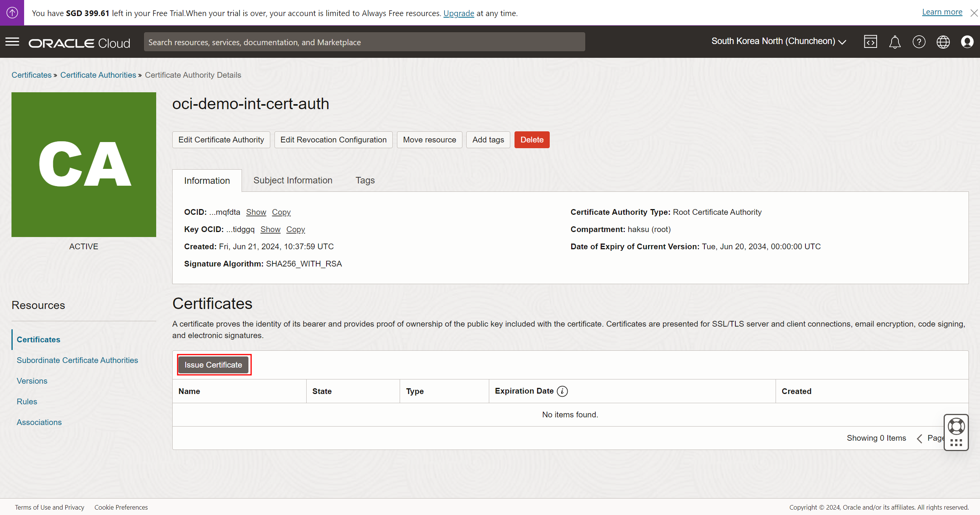Switch to the Subject Information tab
The width and height of the screenshot is (980, 515).
[293, 180]
